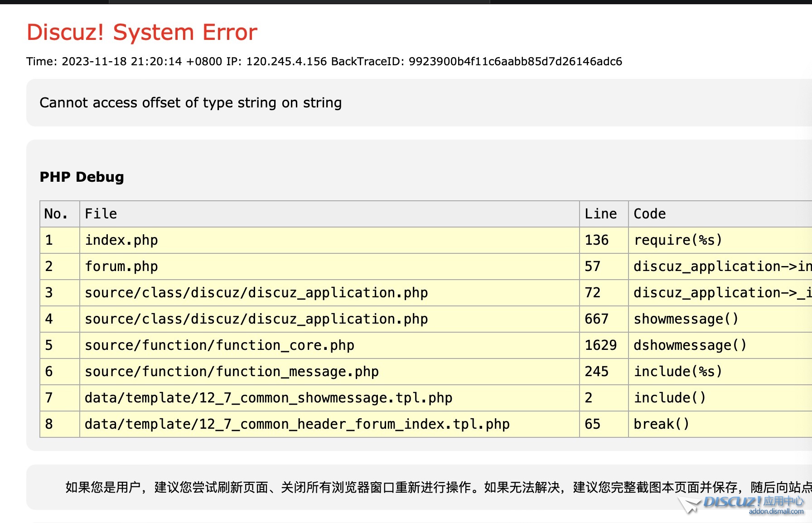Click the 12_7_common_header_forum_index.tpl.php file cell

click(329, 424)
